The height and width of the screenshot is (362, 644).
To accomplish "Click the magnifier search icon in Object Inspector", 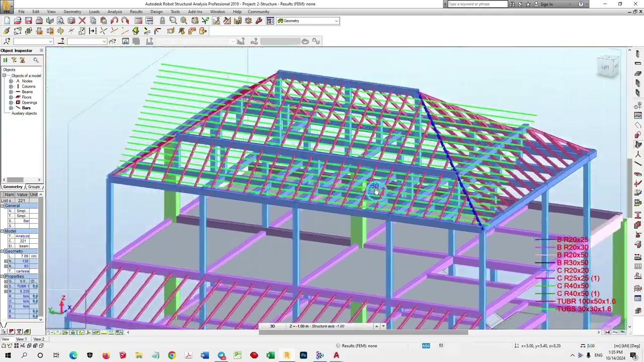I will (36, 60).
